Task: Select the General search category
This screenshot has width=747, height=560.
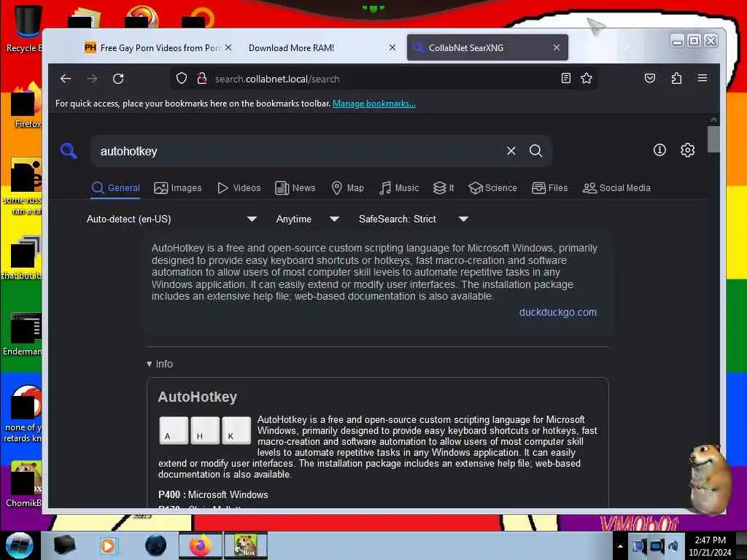Action: click(x=116, y=188)
